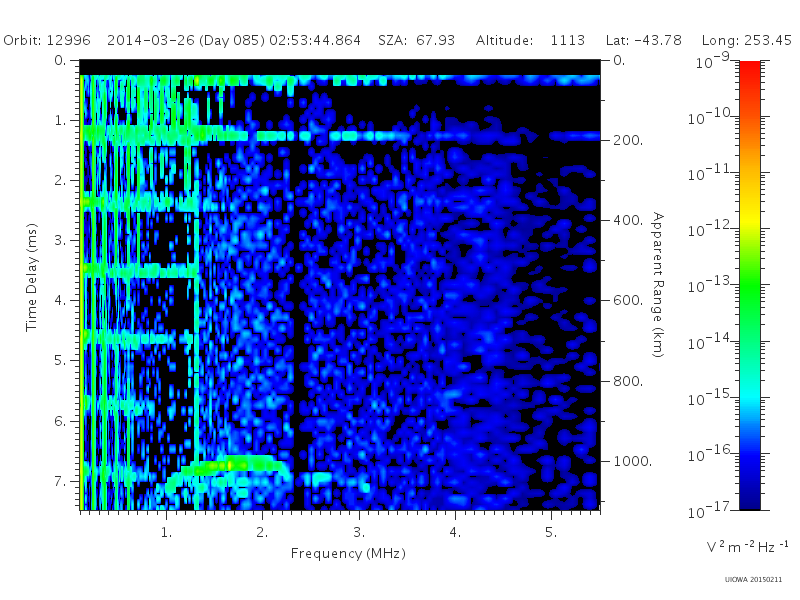This screenshot has height=600, width=800.
Task: Select the date '2014-03-26 (Day 085)' text
Action: pyautogui.click(x=186, y=40)
